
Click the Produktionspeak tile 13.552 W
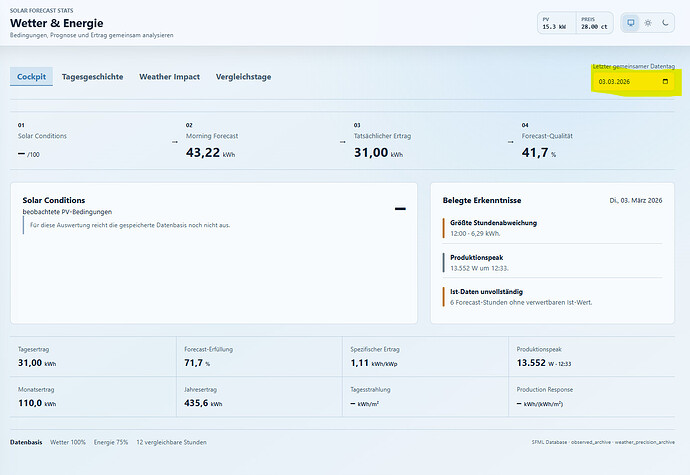pyautogui.click(x=591, y=357)
